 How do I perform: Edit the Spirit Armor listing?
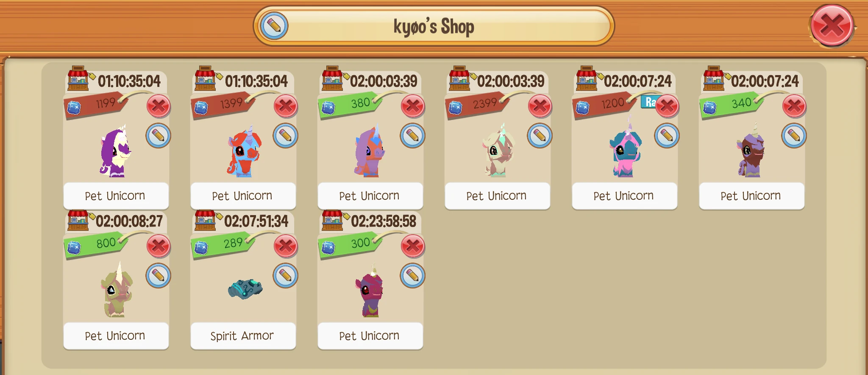pos(285,276)
